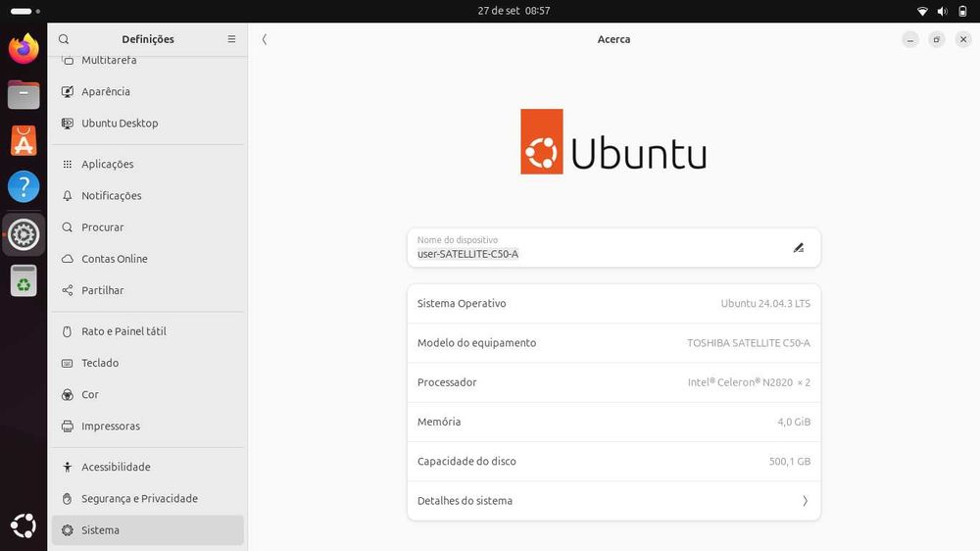This screenshot has height=551, width=980.
Task: Open Aplicações settings
Action: (x=148, y=164)
